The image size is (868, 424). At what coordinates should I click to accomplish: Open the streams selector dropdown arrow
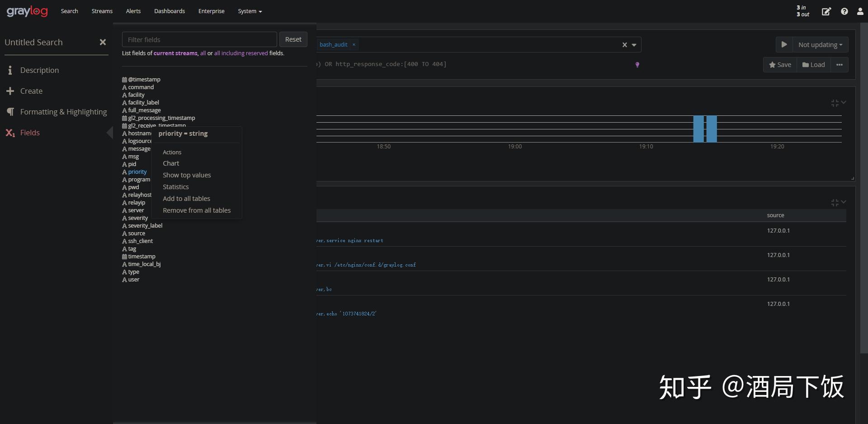tap(634, 45)
